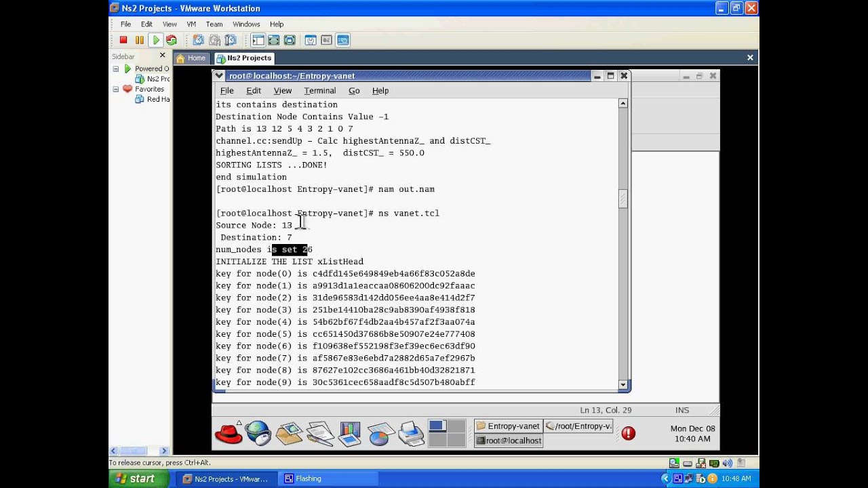The image size is (868, 488).
Task: Close the Ns2 Projects tab with X
Action: pyautogui.click(x=750, y=58)
